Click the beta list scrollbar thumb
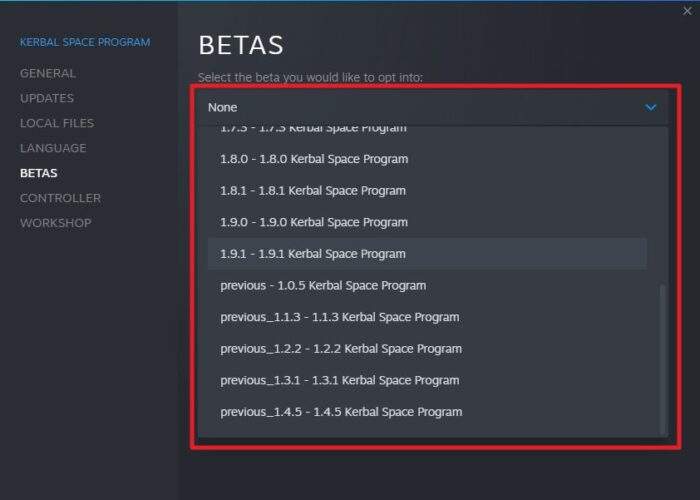 coord(662,359)
